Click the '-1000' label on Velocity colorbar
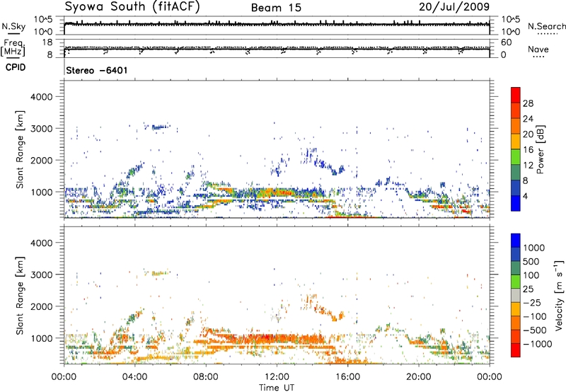 click(x=538, y=344)
